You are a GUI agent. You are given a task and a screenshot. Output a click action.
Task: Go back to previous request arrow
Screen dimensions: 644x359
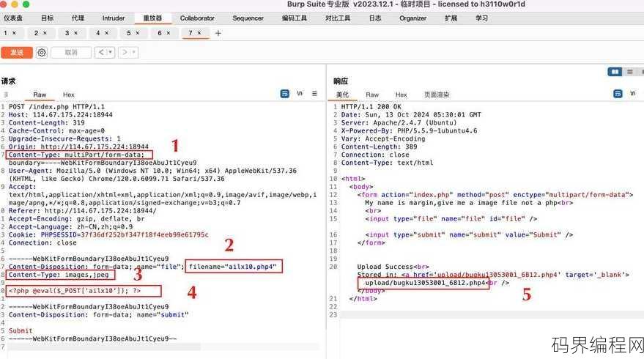[101, 53]
